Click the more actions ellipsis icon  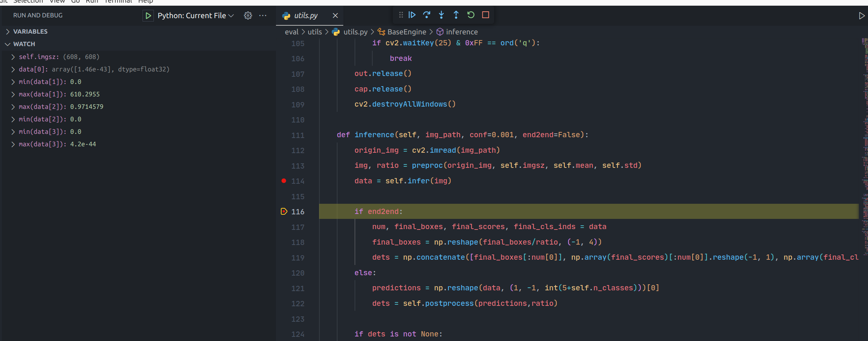tap(263, 15)
